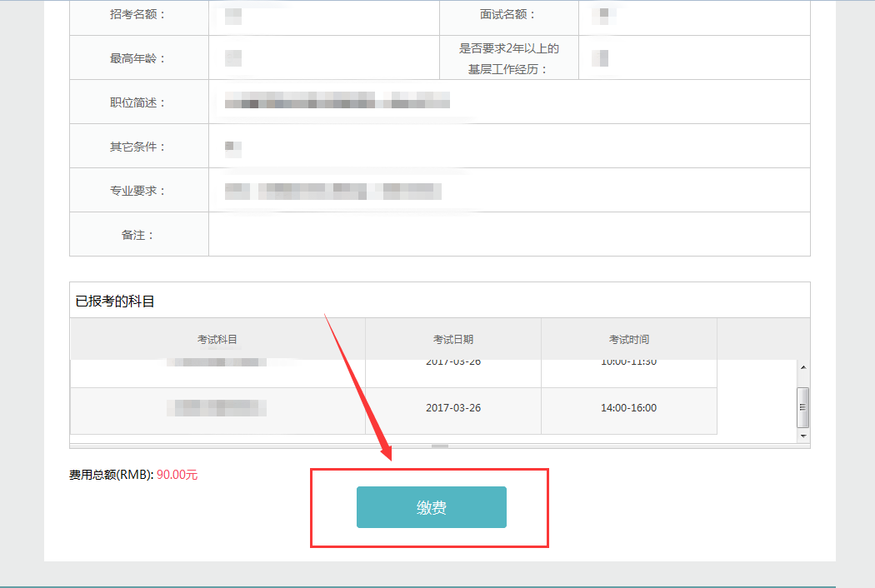Click the 90.00元 total fee amount
875x588 pixels.
coord(177,475)
